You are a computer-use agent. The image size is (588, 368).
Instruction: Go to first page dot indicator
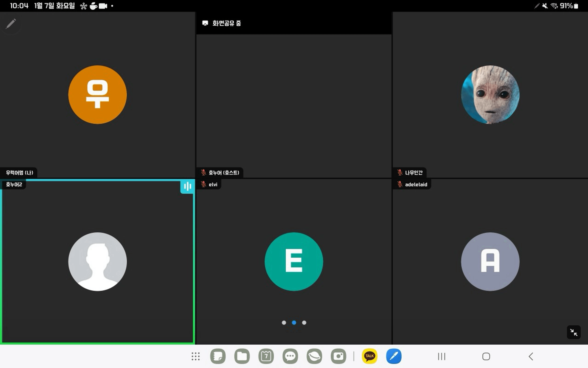tap(284, 323)
